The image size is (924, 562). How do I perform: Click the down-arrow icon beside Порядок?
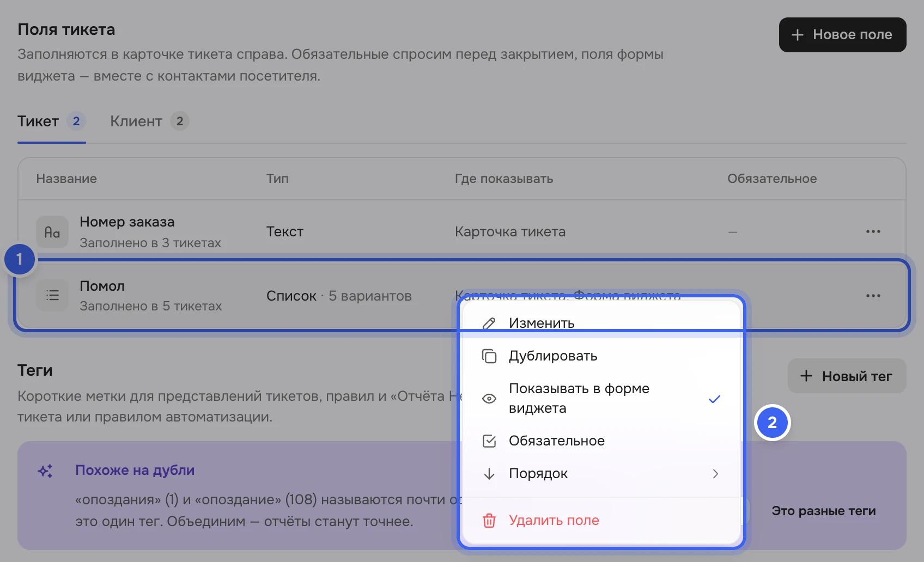[x=489, y=474]
